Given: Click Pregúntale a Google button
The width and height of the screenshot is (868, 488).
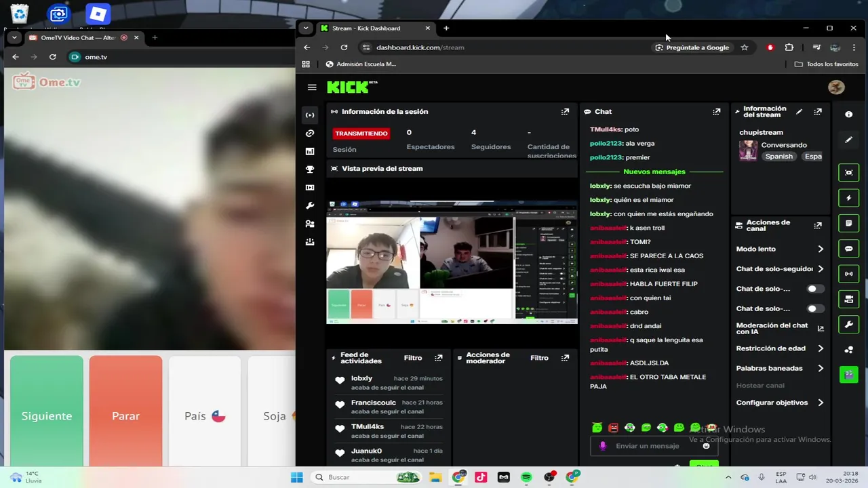Looking at the screenshot, I should (x=692, y=47).
